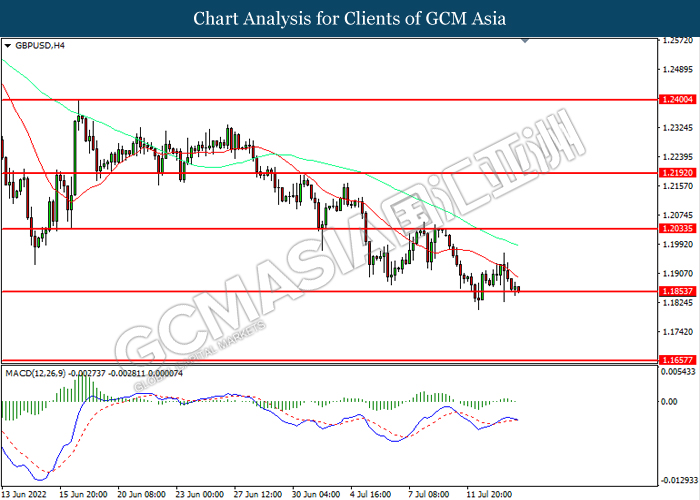Click the 0.00 MACD zero level value
700x500 pixels.
tap(669, 401)
